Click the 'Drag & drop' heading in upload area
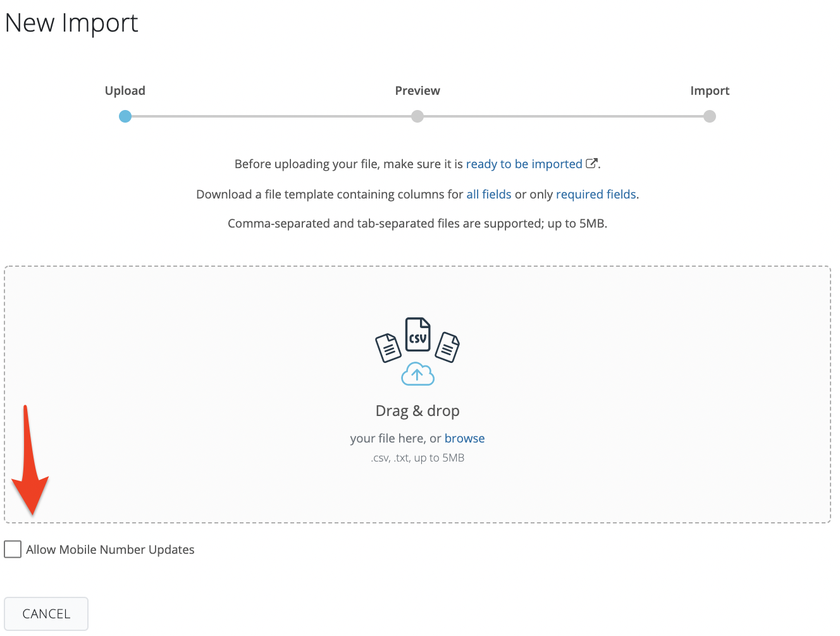The width and height of the screenshot is (840, 636). 417,411
